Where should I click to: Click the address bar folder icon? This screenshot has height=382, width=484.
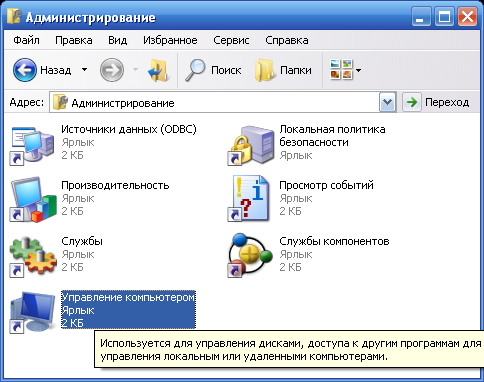coord(60,102)
